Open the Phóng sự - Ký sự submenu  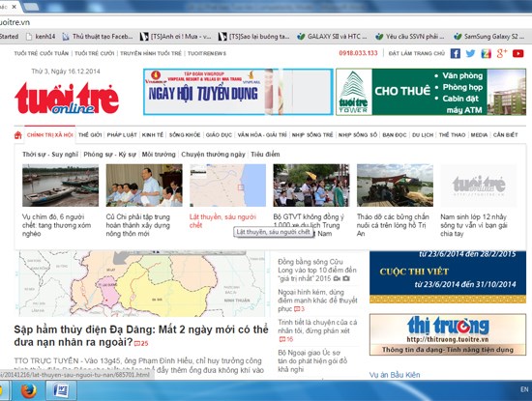110,155
